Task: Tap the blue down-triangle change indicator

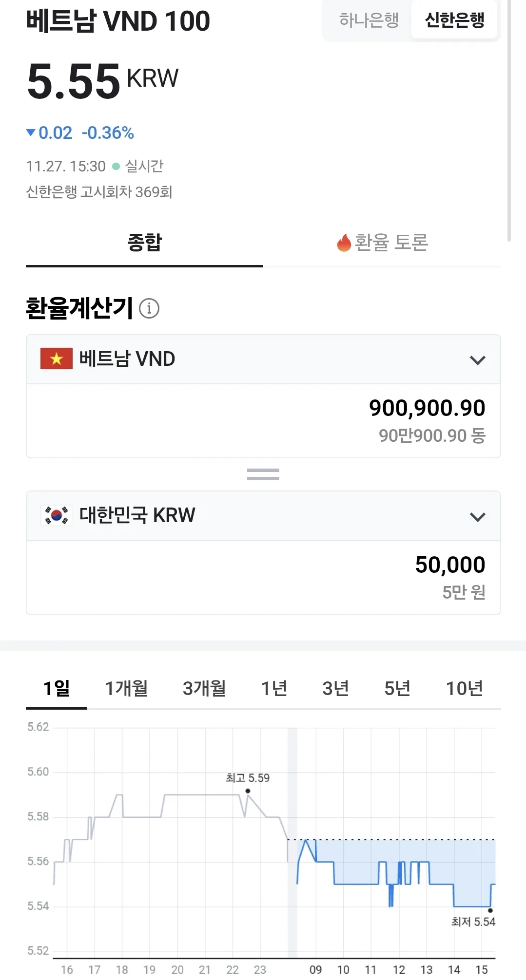Action: pos(31,132)
